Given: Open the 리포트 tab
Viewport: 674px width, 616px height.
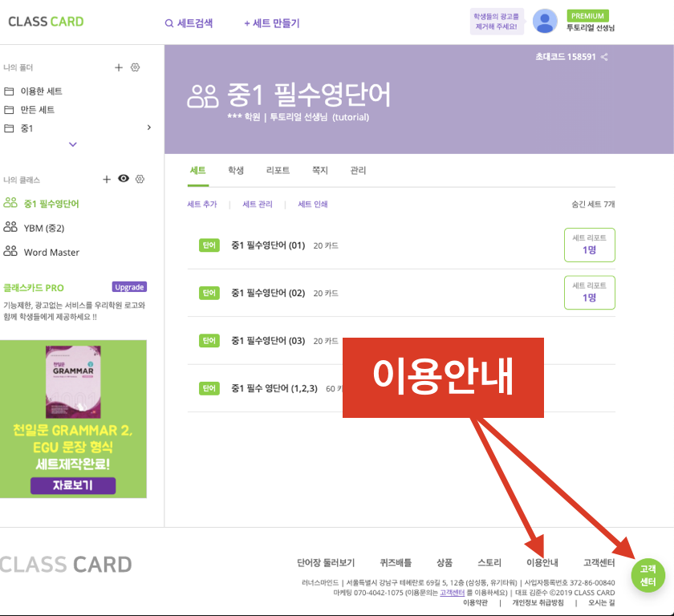Looking at the screenshot, I should (278, 171).
